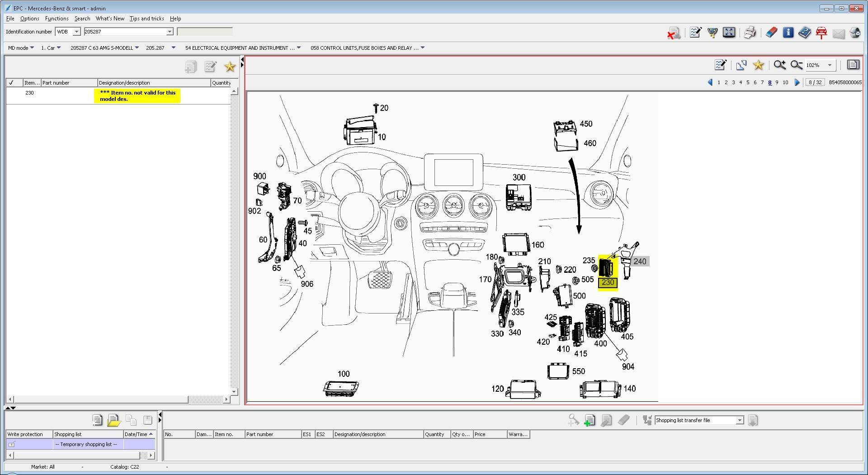Click the red car on lift icon
The image size is (868, 475).
tap(821, 33)
